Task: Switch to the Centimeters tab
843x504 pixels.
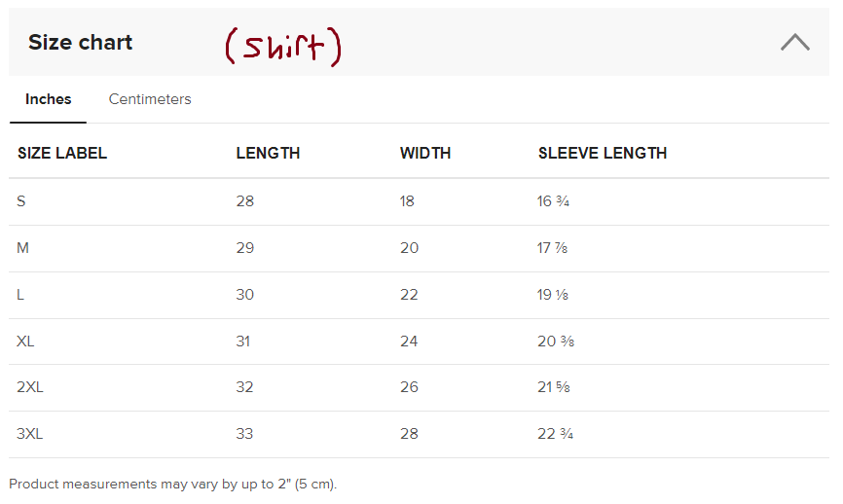Action: [150, 99]
